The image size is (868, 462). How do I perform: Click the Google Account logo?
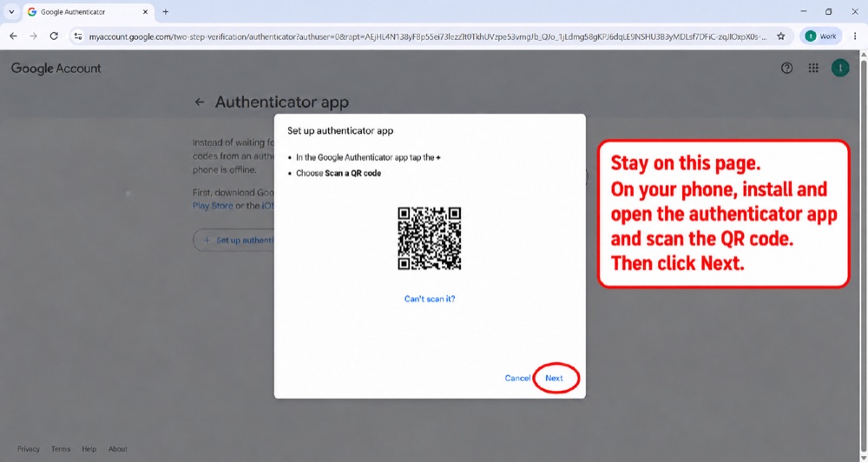(56, 68)
